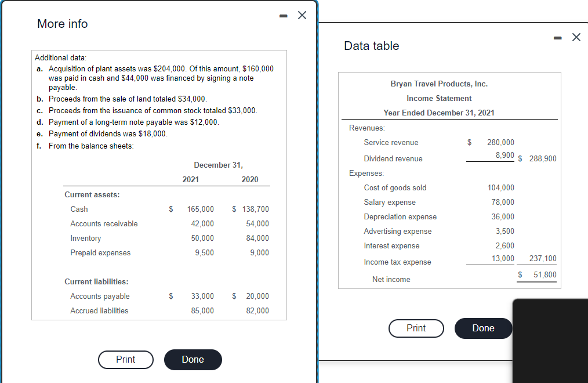Click Year Ended December 31, 2021
Viewport: 588px width, 383px height.
pyautogui.click(x=439, y=113)
